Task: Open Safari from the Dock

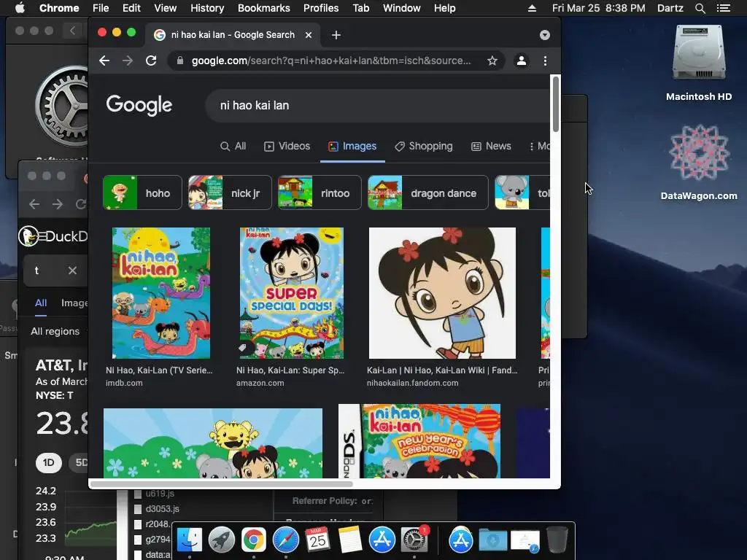Action: pyautogui.click(x=286, y=540)
